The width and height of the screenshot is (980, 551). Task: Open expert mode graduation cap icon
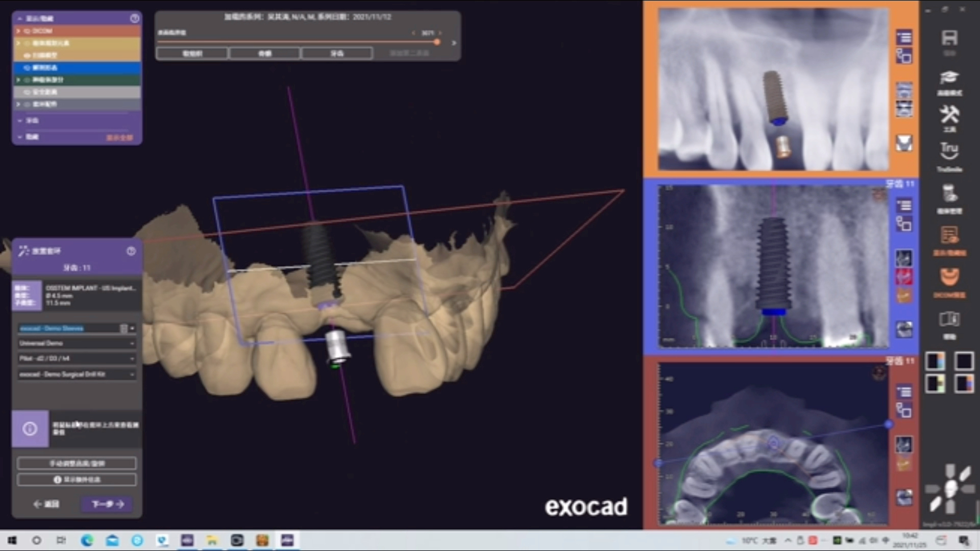(949, 78)
